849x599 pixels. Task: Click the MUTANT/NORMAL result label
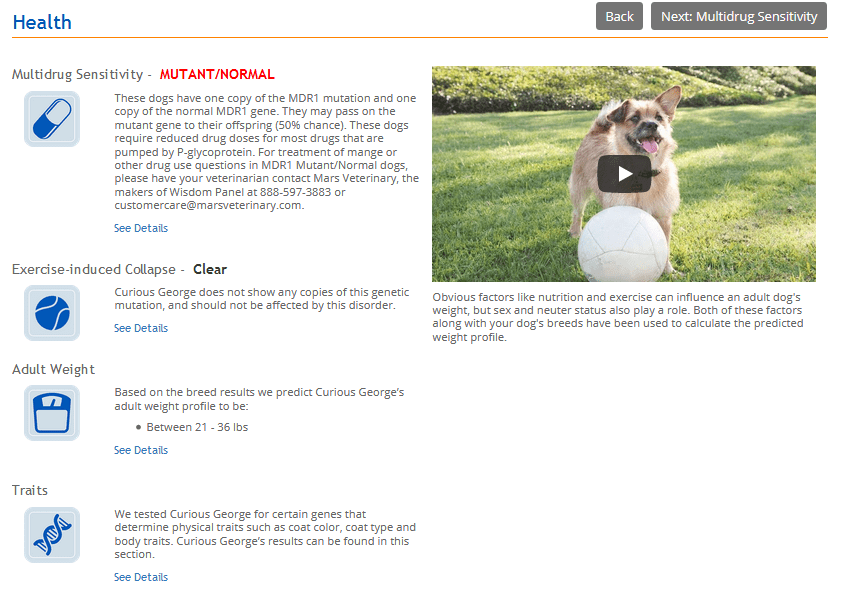click(217, 74)
